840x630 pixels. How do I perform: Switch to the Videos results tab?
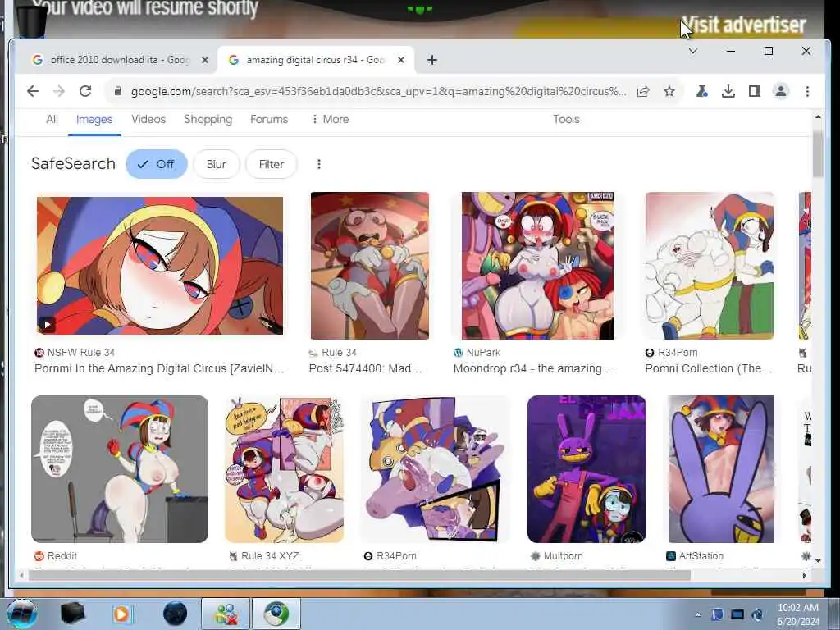point(148,119)
